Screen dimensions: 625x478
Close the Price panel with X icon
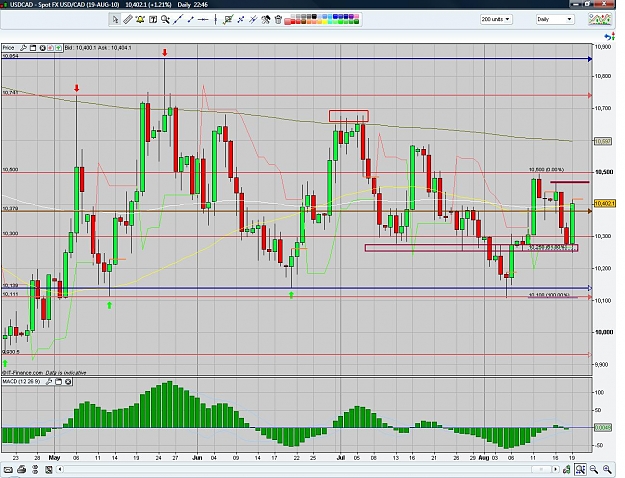click(42, 48)
